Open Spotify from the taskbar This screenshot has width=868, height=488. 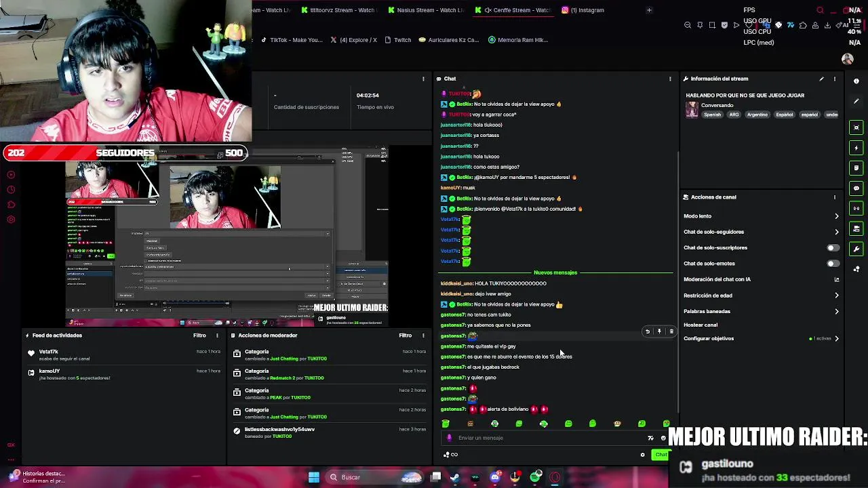click(536, 477)
